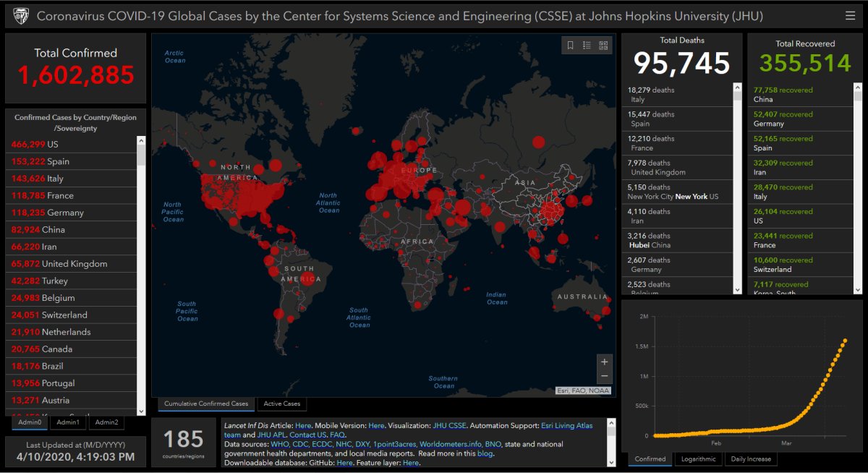This screenshot has height=473, width=868.
Task: Visit the WHO data source link
Action: (280, 444)
